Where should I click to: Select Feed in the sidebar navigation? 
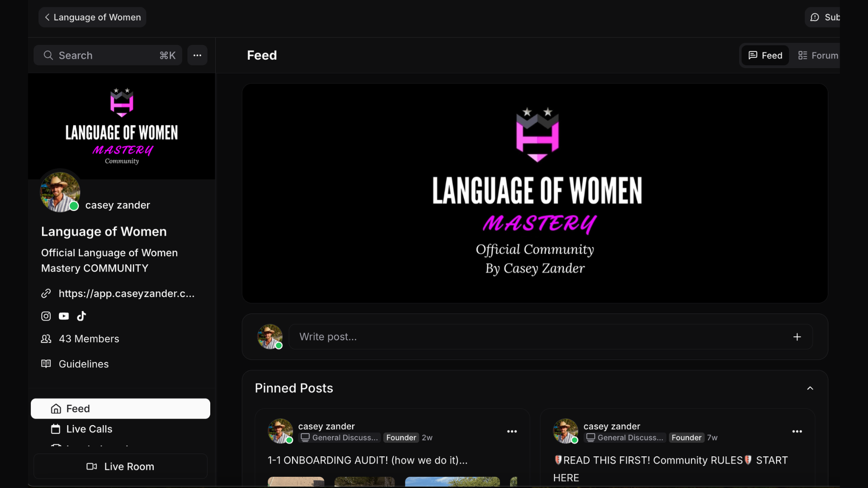coord(120,408)
